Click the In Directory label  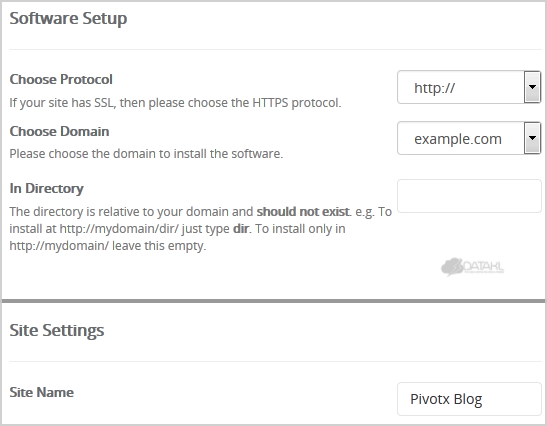click(46, 188)
